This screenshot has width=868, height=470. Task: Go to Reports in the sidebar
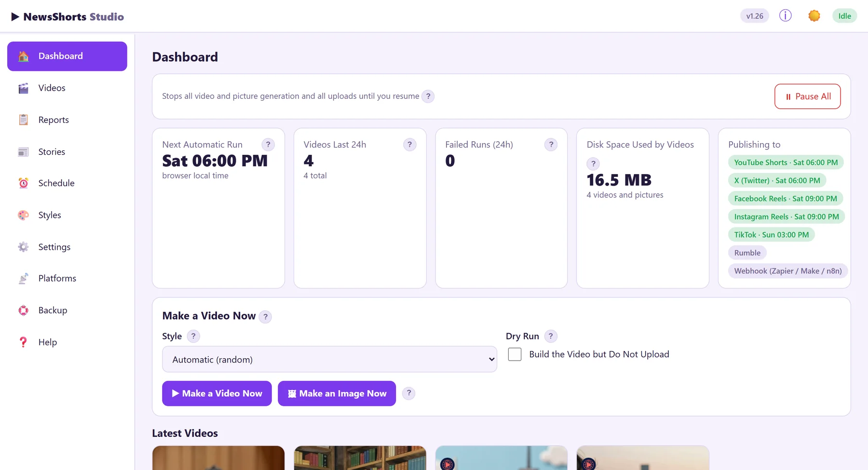(67, 120)
